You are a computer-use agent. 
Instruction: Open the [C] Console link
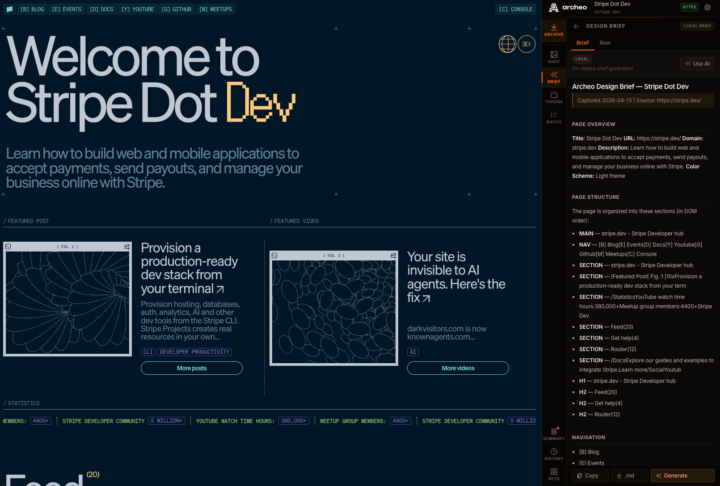(515, 9)
